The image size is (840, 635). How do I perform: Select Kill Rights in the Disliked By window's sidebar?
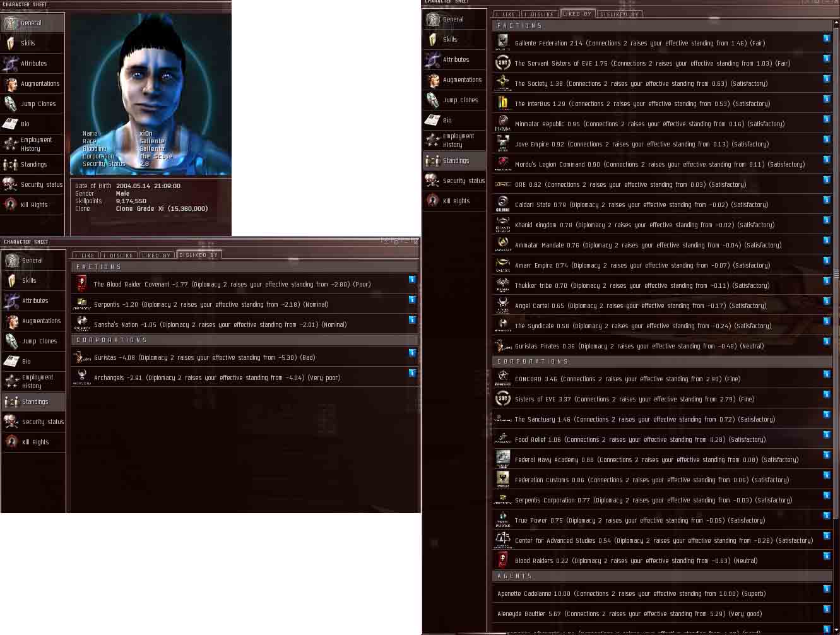[x=33, y=442]
